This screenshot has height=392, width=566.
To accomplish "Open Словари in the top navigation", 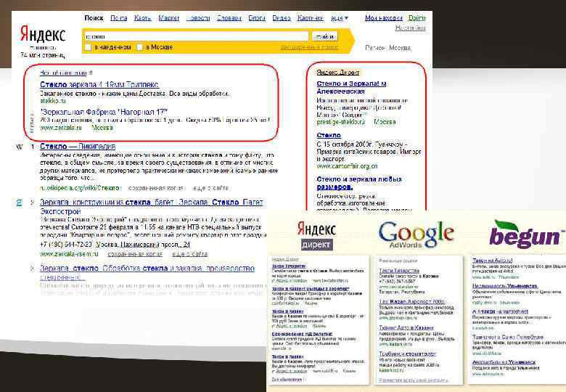I will click(229, 18).
